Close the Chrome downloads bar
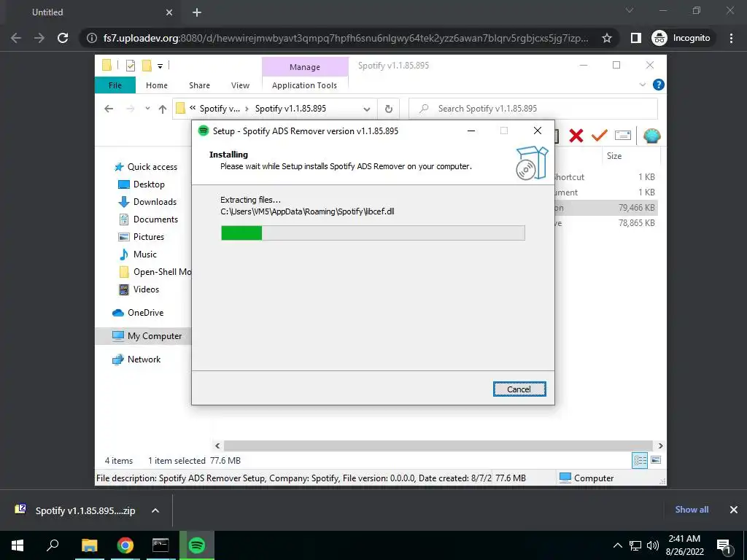 tap(734, 510)
